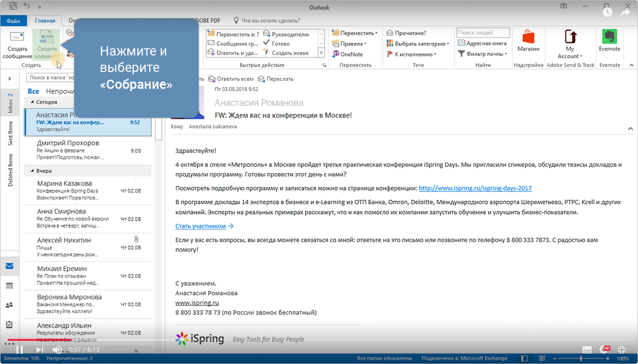Screen dimensions: 638x364
Task: Open Tasks view in navigation bar
Action: tap(9, 324)
